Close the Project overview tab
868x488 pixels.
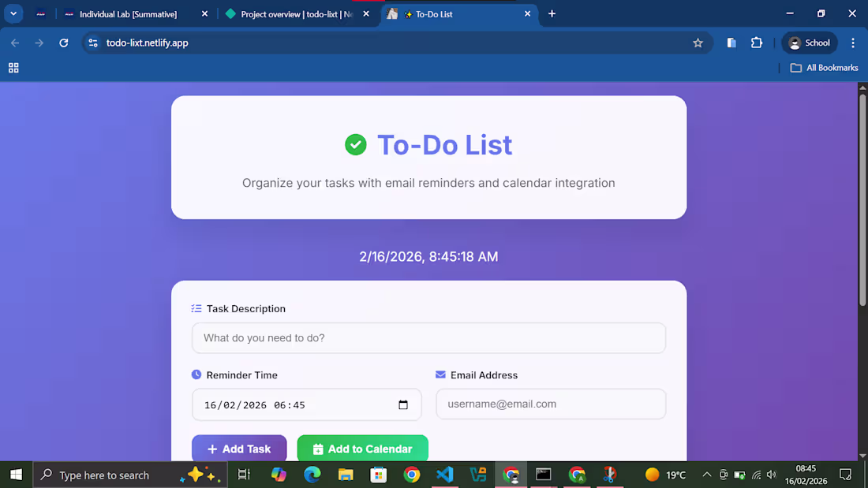366,14
